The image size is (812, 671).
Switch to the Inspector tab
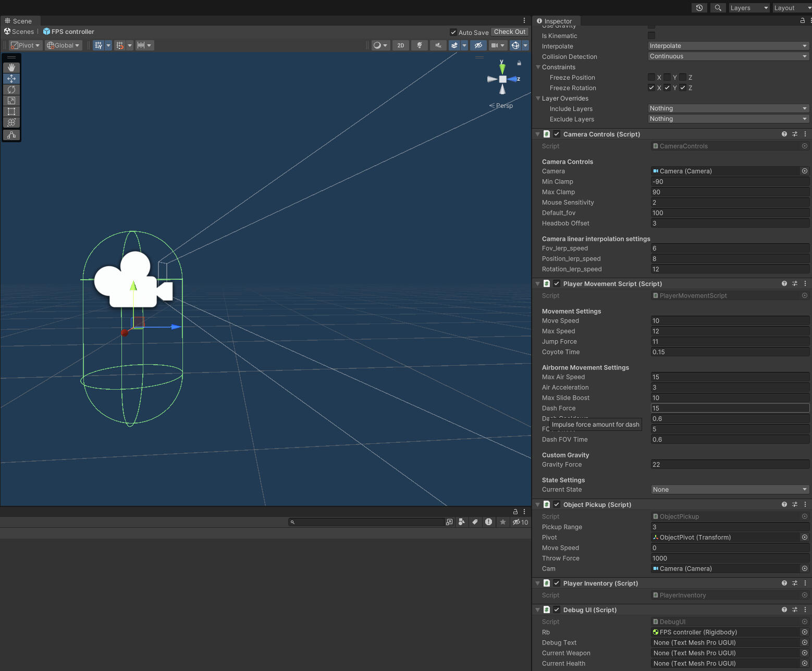tap(556, 21)
